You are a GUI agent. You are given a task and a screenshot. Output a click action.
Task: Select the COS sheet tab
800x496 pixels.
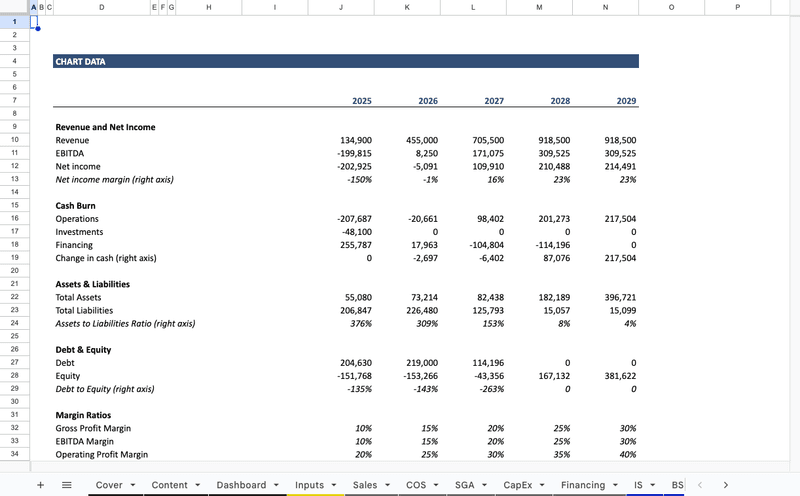click(416, 485)
